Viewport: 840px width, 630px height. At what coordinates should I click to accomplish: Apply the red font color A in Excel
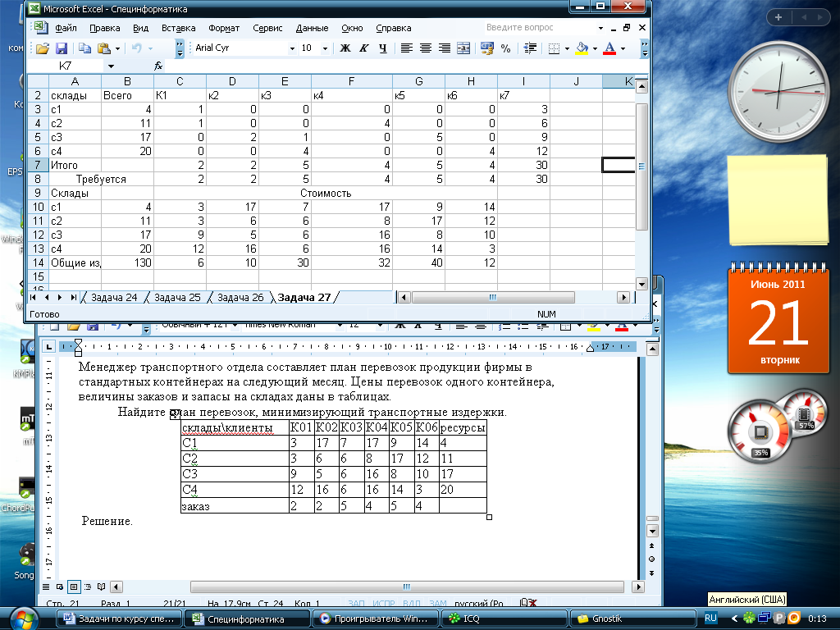point(609,48)
